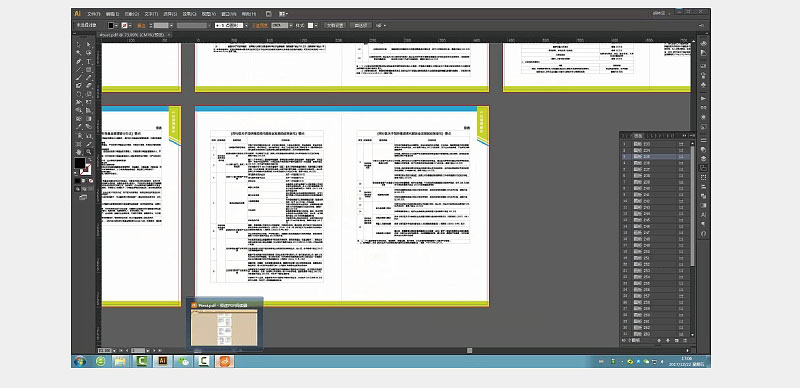800x388 pixels.
Task: Select the Zoom magnifier tool
Action: pyautogui.click(x=89, y=152)
